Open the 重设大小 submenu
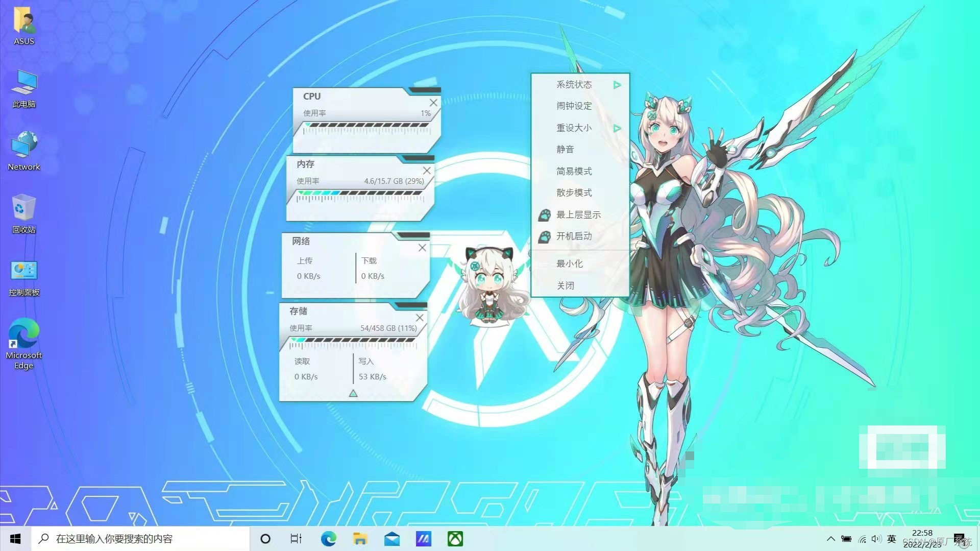 point(580,128)
